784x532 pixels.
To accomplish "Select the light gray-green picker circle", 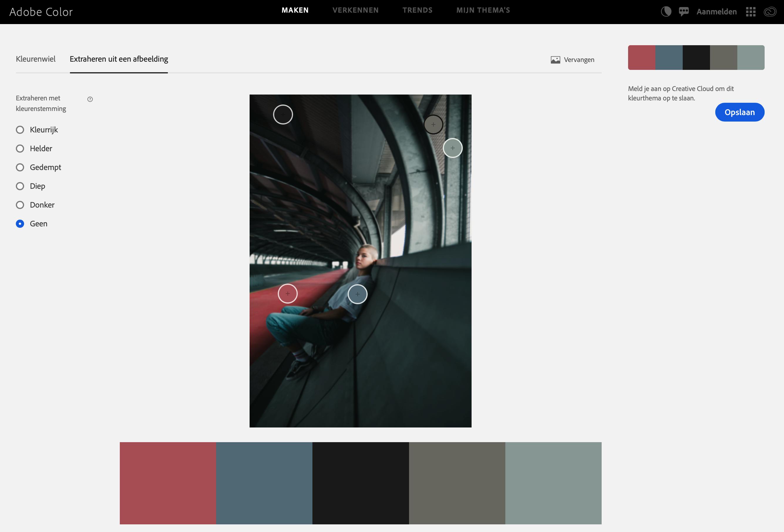I will (452, 148).
